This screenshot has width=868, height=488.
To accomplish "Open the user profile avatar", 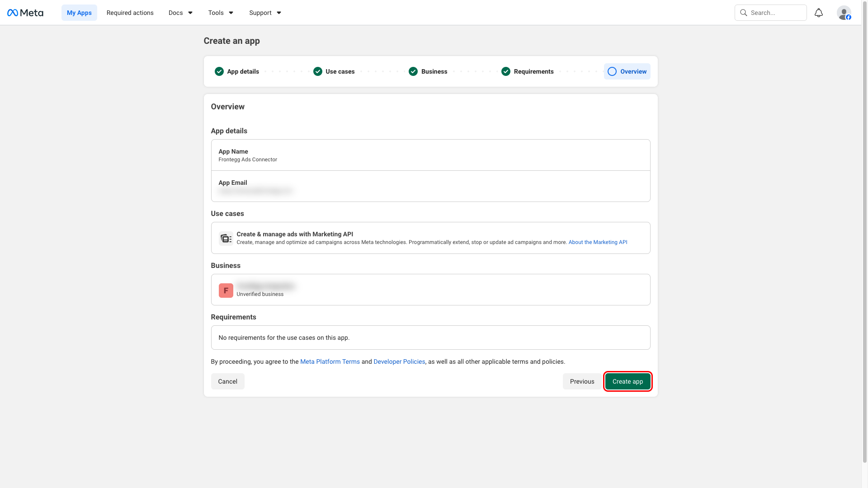I will [x=844, y=13].
